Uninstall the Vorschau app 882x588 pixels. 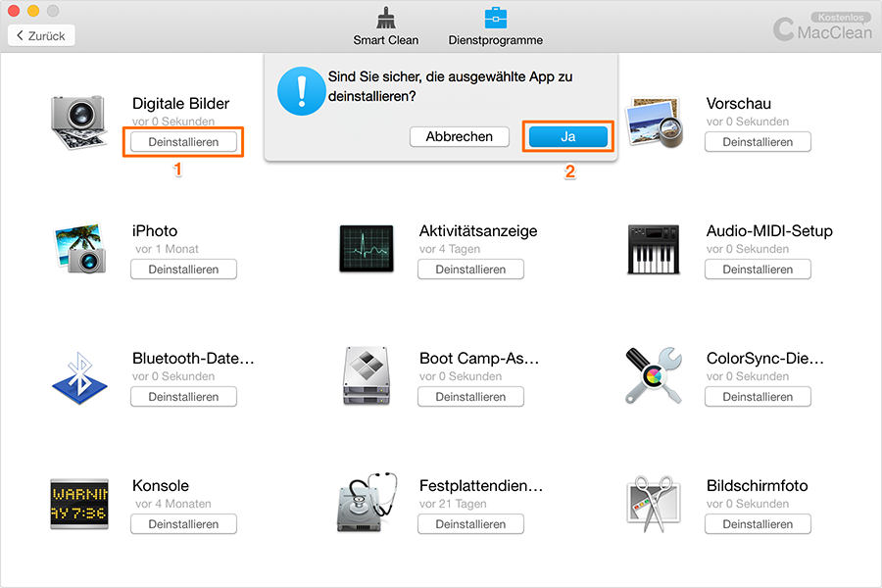click(758, 142)
